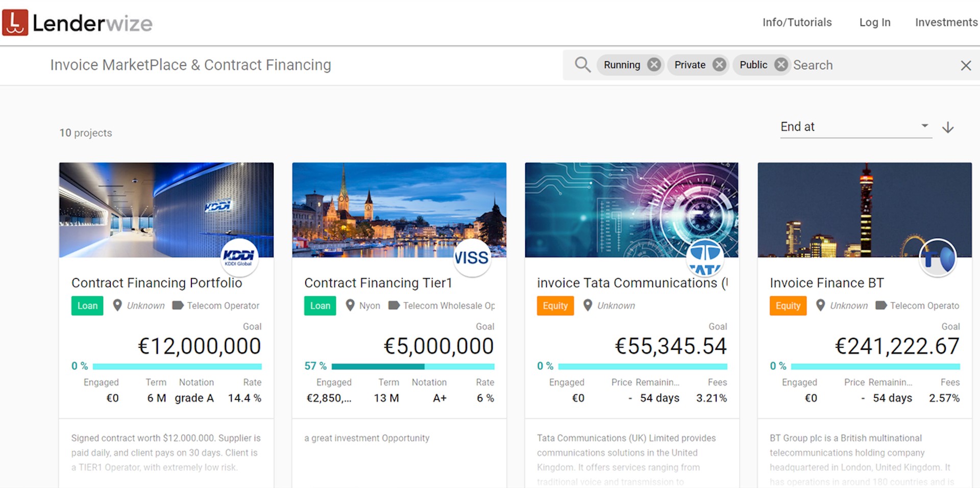
Task: Click the 3.21% fees value
Action: pos(712,398)
